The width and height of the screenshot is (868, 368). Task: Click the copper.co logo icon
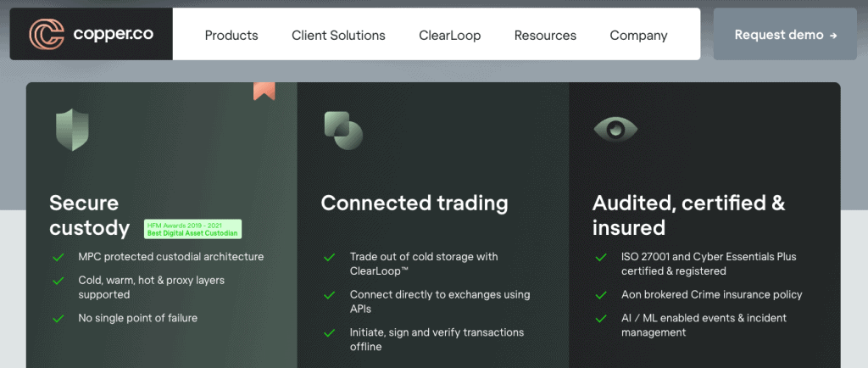tap(47, 34)
